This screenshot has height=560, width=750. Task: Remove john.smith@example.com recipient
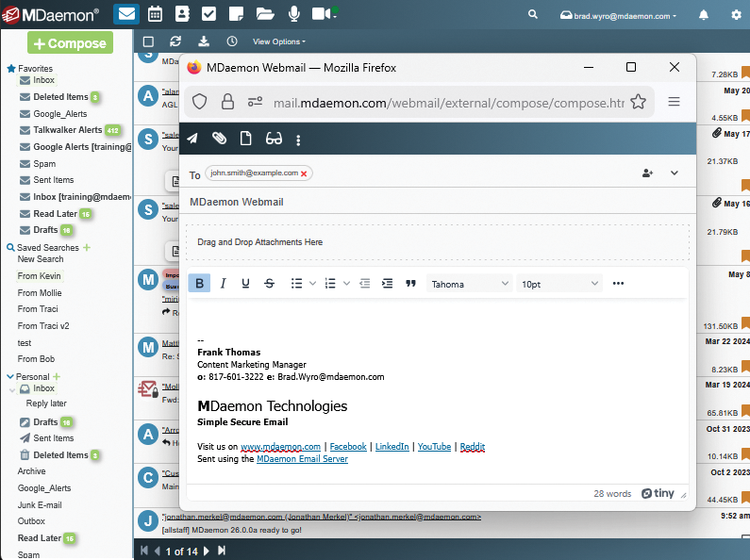(304, 173)
